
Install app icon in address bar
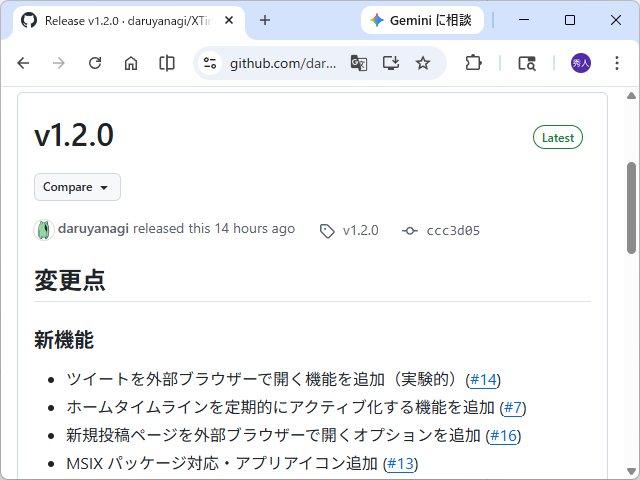[x=391, y=63]
